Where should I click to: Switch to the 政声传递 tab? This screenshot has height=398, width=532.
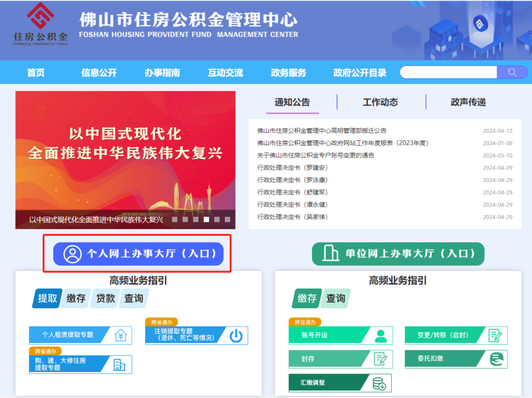pos(468,102)
